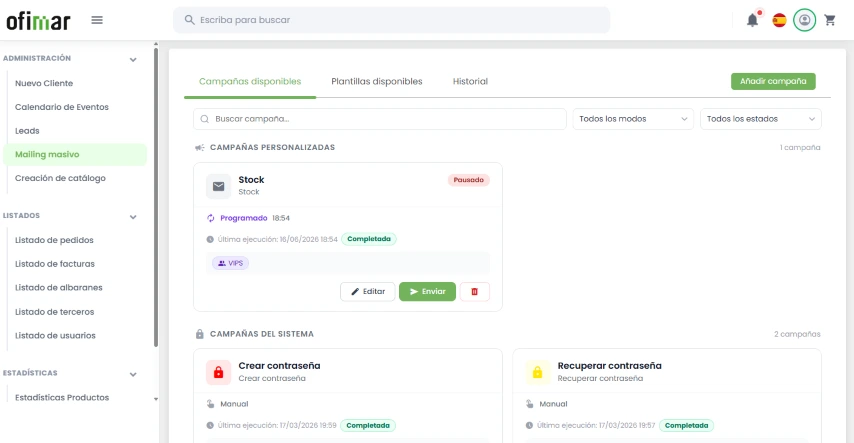Click Completada badge on Recuperar contraseña card
The height and width of the screenshot is (443, 854).
[x=686, y=426]
